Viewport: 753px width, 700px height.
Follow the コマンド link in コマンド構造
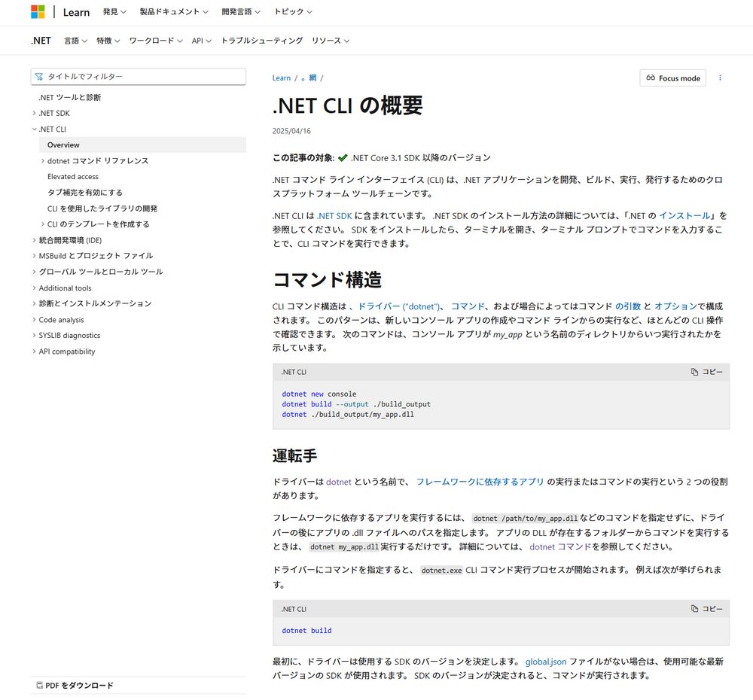tap(468, 306)
